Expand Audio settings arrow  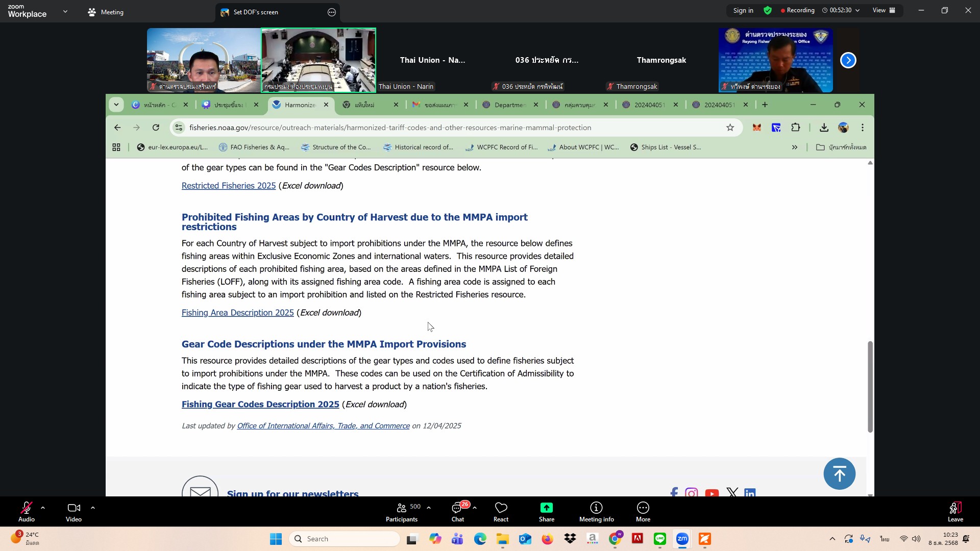pos(43,508)
